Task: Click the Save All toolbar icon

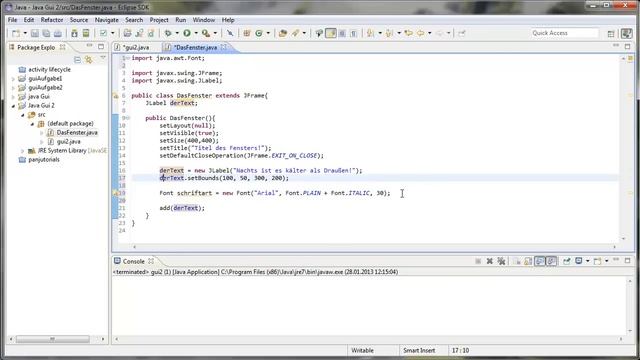Action: pos(46,33)
